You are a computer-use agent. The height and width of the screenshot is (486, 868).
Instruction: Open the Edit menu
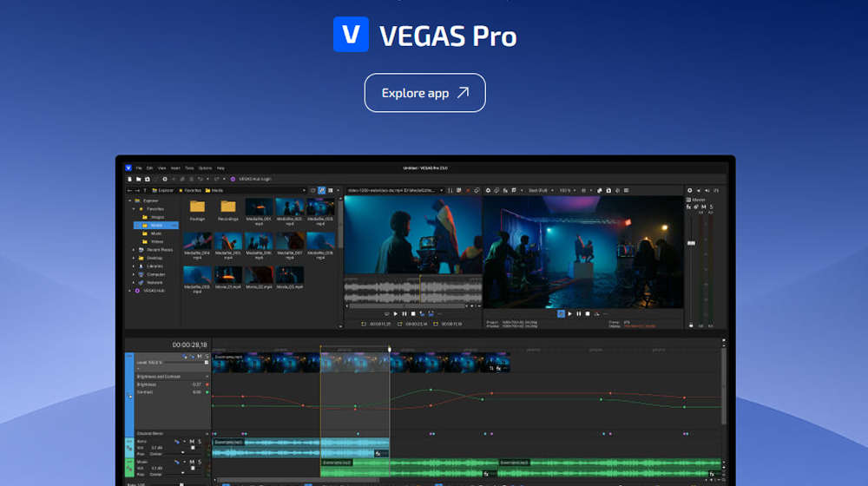[x=150, y=168]
